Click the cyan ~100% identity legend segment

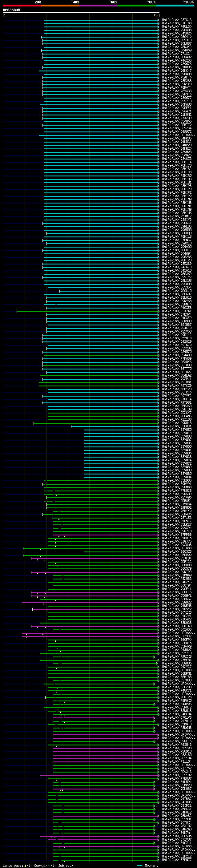[x=175, y=6]
